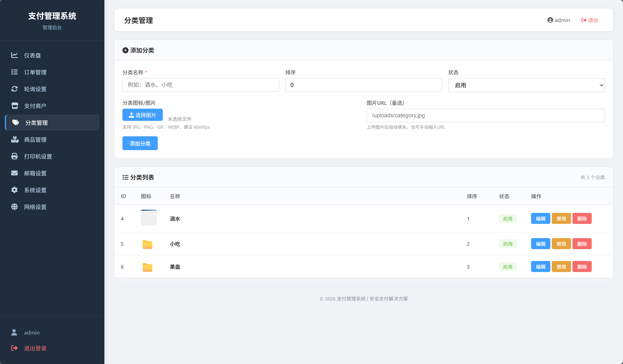Image resolution: width=623 pixels, height=364 pixels.
Task: Click the 订单管理 list icon in sidebar
Action: (x=14, y=72)
